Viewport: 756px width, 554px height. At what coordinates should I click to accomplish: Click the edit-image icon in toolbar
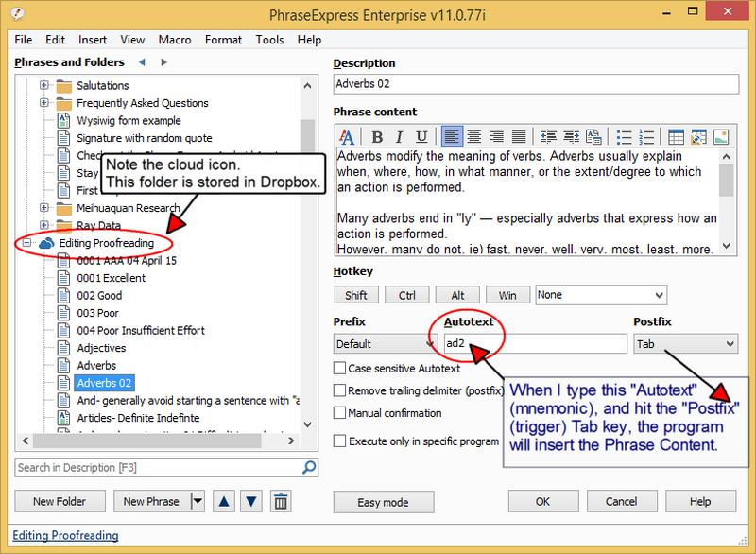(698, 137)
